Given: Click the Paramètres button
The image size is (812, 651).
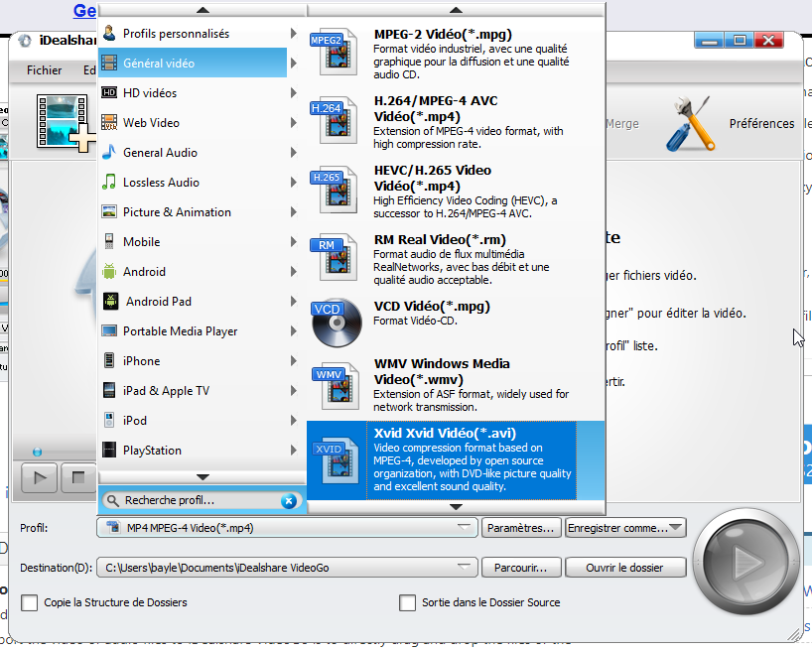Looking at the screenshot, I should (521, 528).
